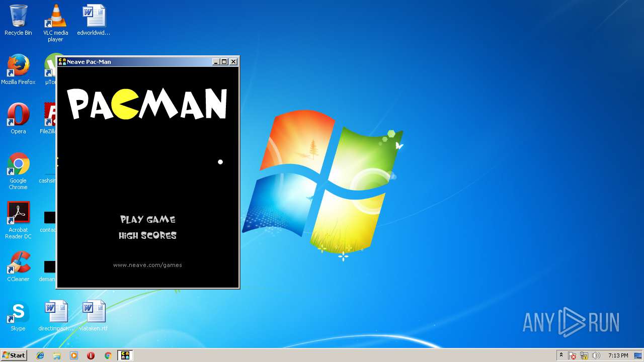Launch Internet Explorer from the taskbar
The image size is (644, 362).
click(40, 355)
